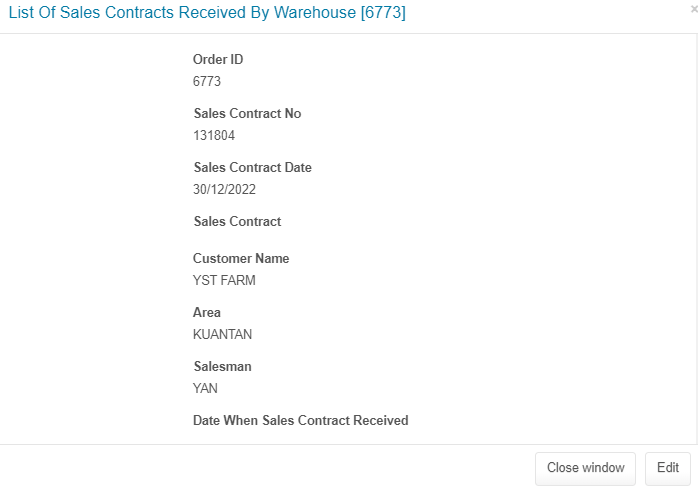Select the Customer Name label
698x490 pixels.
tap(241, 258)
